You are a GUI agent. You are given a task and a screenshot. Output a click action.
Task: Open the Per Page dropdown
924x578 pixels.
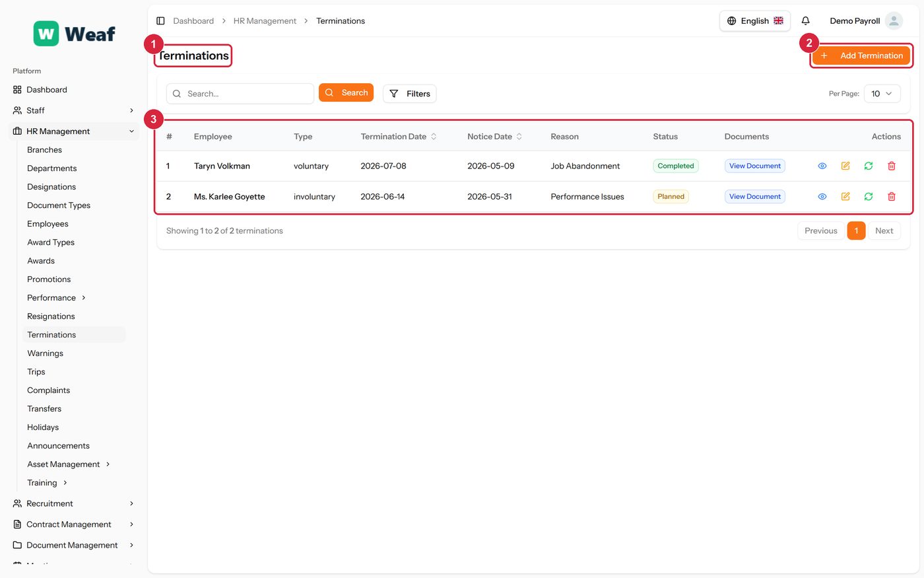pyautogui.click(x=882, y=94)
